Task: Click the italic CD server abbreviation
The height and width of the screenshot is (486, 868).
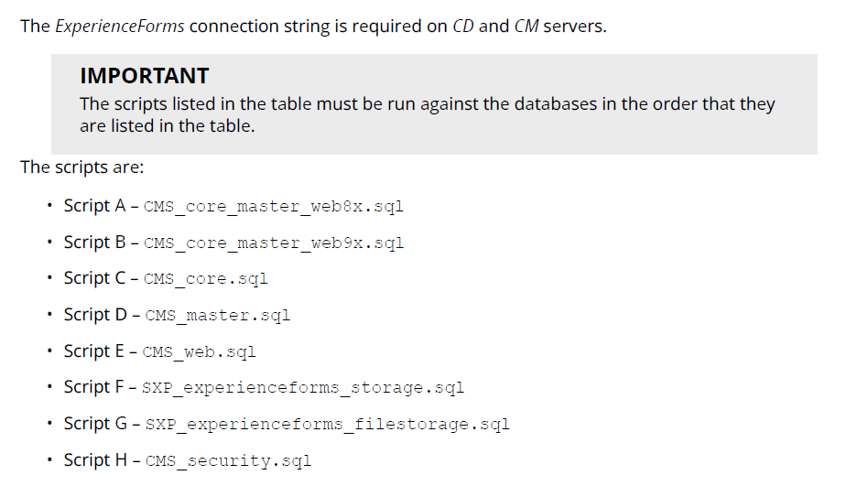Action: [463, 26]
